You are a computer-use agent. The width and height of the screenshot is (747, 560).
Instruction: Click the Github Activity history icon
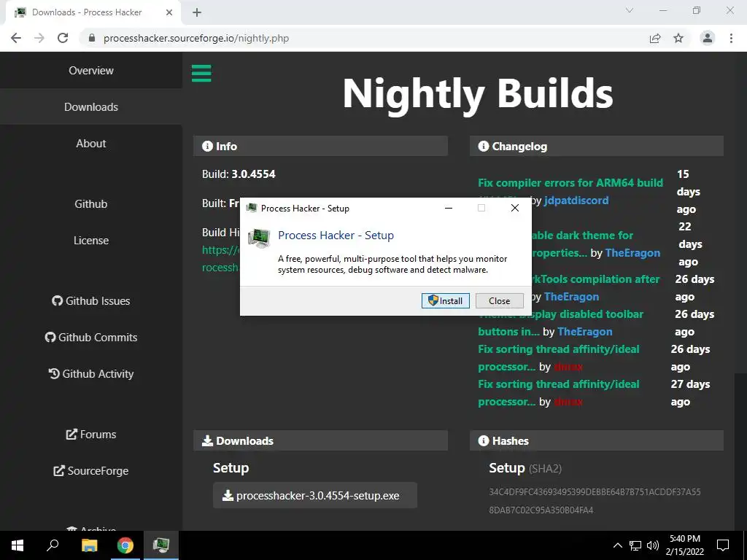click(x=54, y=374)
